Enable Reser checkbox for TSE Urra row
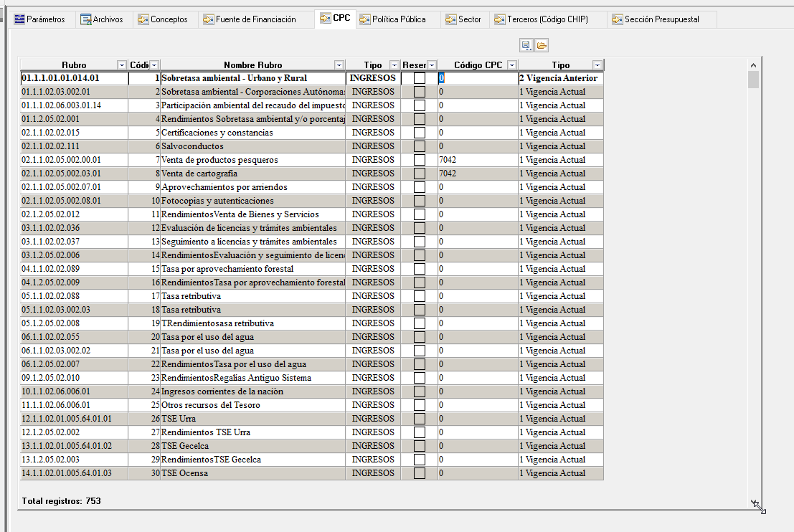 click(420, 419)
